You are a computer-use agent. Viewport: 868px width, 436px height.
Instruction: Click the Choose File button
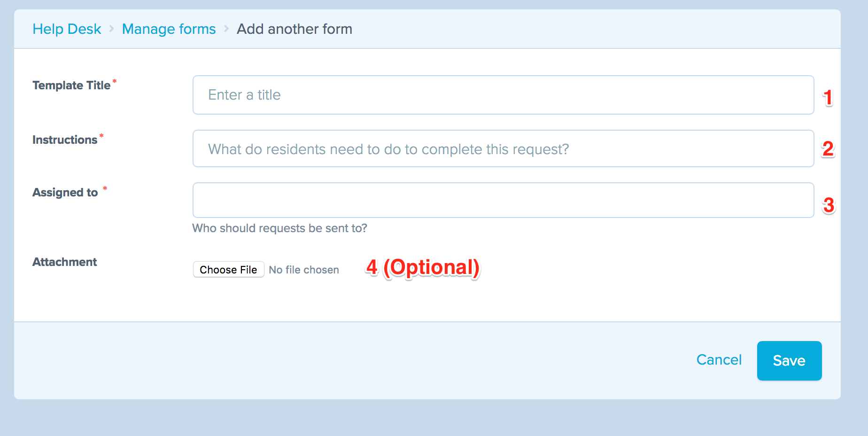[x=228, y=270]
